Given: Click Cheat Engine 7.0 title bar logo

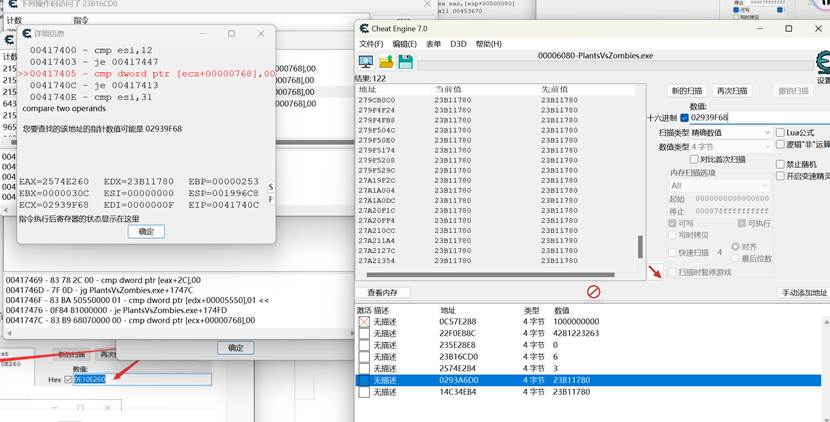Looking at the screenshot, I should [x=364, y=29].
